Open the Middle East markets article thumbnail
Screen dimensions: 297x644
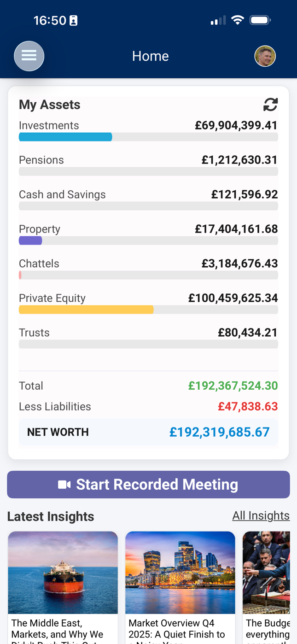tap(63, 573)
